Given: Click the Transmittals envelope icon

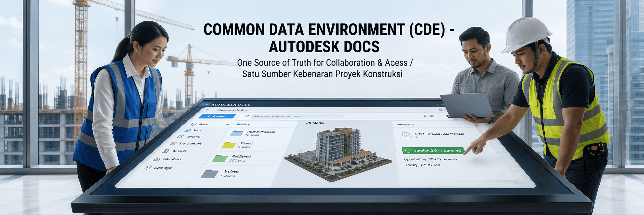Looking at the screenshot, I should pyautogui.click(x=173, y=143).
